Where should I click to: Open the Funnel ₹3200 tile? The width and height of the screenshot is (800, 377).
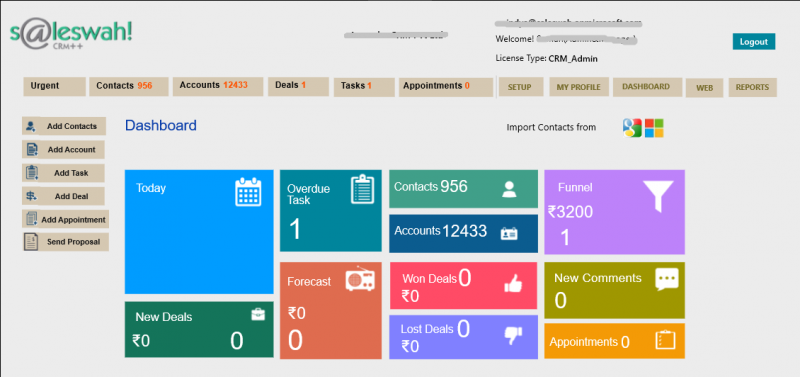tap(614, 212)
